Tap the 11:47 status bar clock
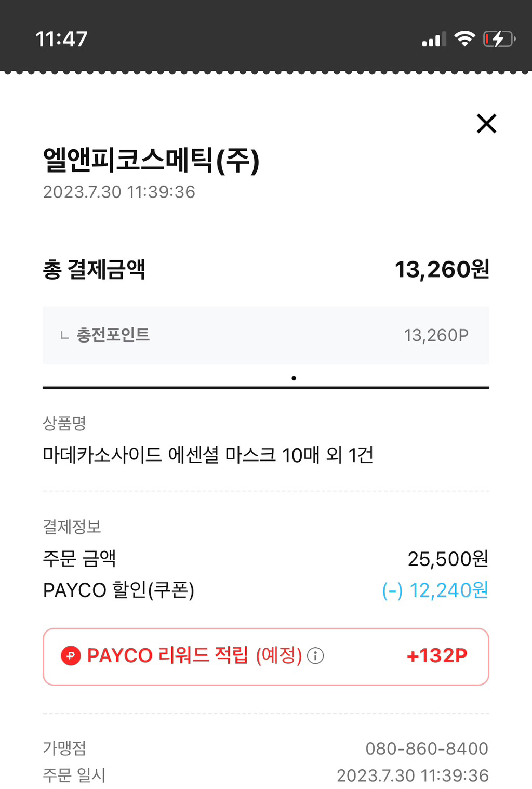Screen dimensions: 532x789 (x=61, y=39)
